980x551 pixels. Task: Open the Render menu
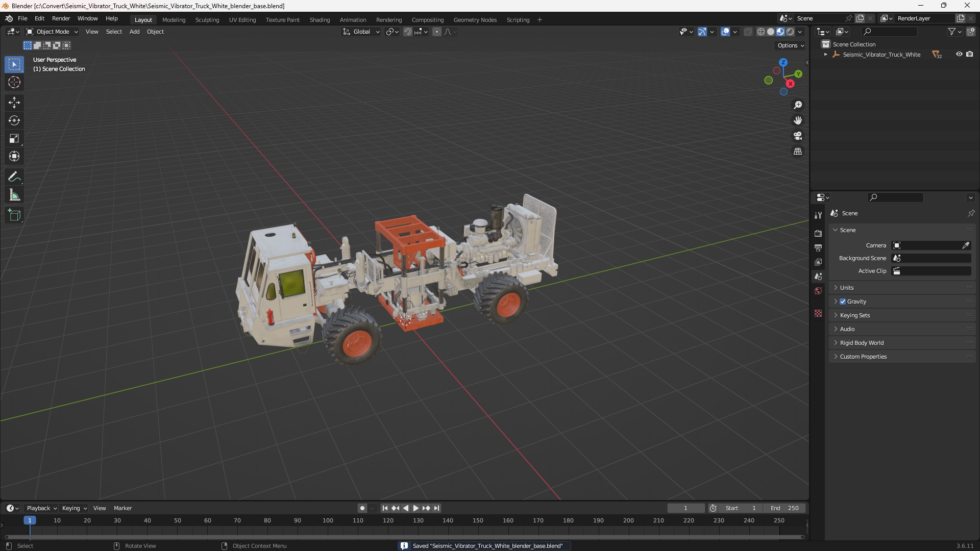click(61, 18)
